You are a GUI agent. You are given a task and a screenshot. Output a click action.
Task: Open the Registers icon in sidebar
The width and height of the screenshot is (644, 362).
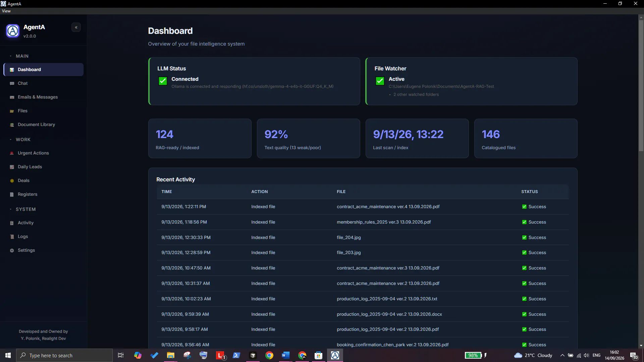12,194
